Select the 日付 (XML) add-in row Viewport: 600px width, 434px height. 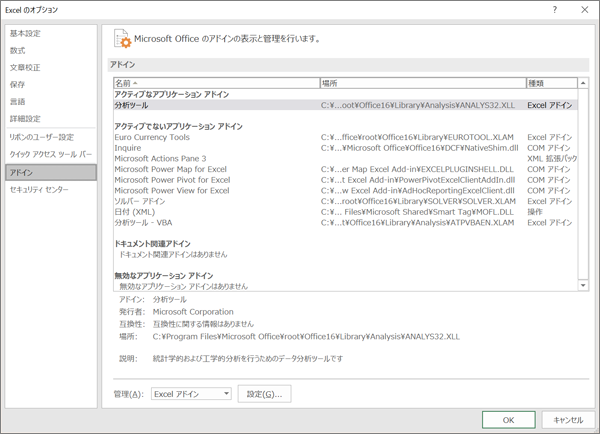click(x=346, y=212)
